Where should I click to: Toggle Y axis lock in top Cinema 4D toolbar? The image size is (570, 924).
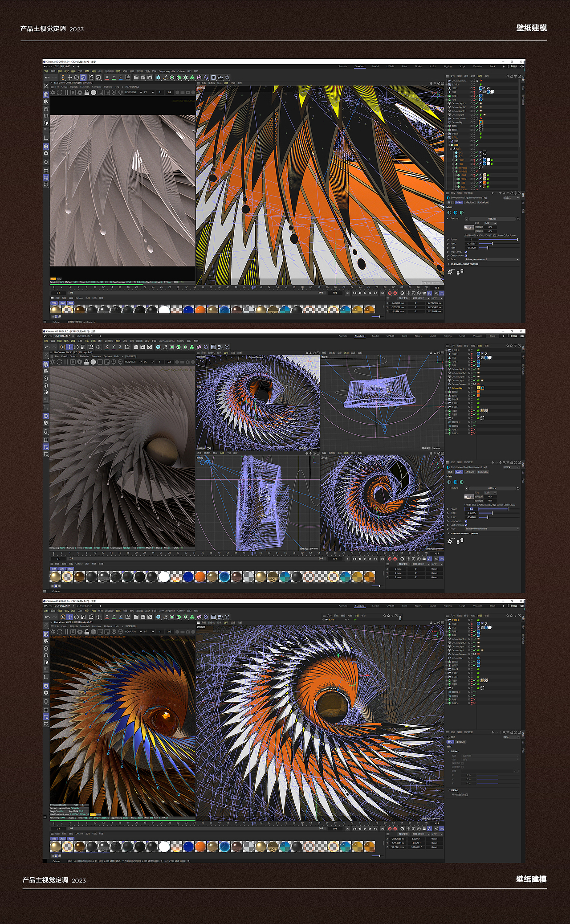click(114, 78)
